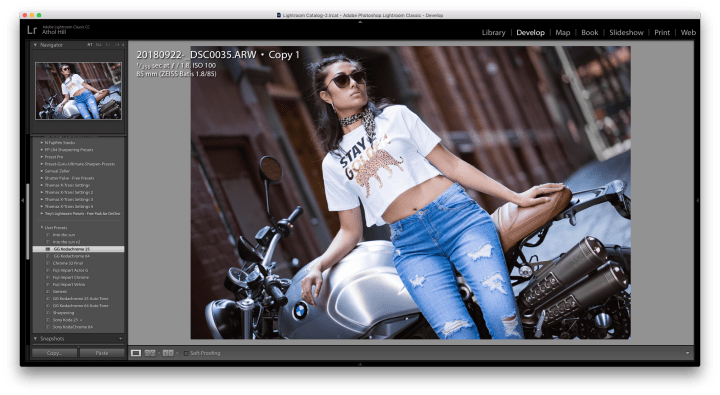The width and height of the screenshot is (720, 395).
Task: Collapse the Snapshots panel triangle
Action: [x=35, y=339]
